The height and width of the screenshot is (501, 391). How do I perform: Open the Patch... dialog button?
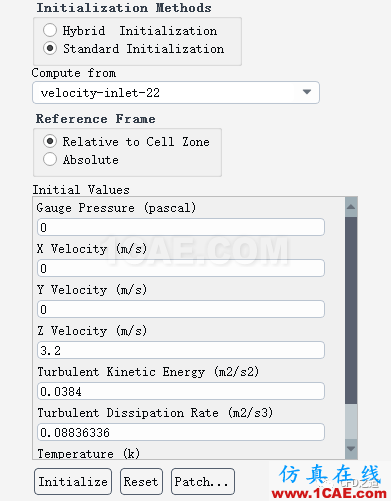click(x=203, y=481)
